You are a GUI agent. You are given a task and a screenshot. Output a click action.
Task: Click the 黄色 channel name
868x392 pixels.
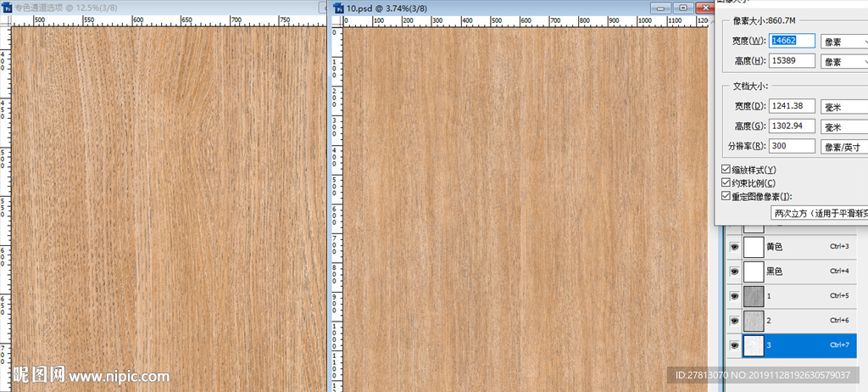[x=775, y=247]
